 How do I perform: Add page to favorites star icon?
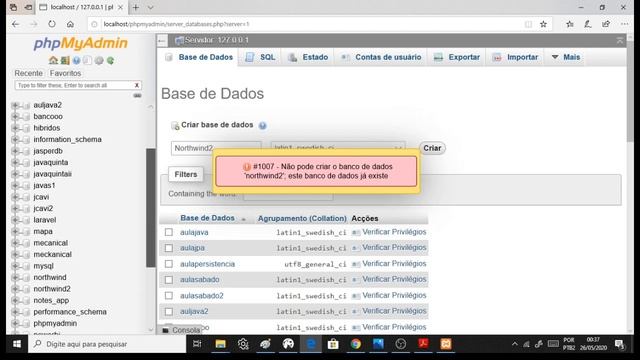pyautogui.click(x=543, y=24)
